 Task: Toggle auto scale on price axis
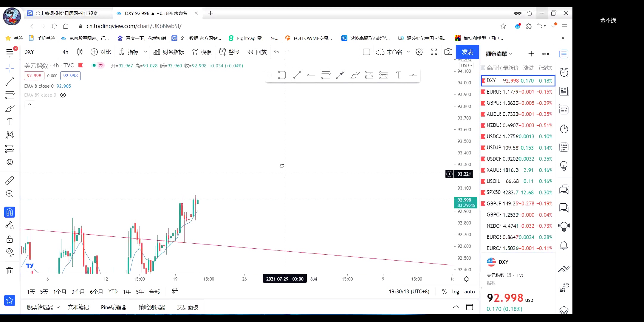(469, 292)
